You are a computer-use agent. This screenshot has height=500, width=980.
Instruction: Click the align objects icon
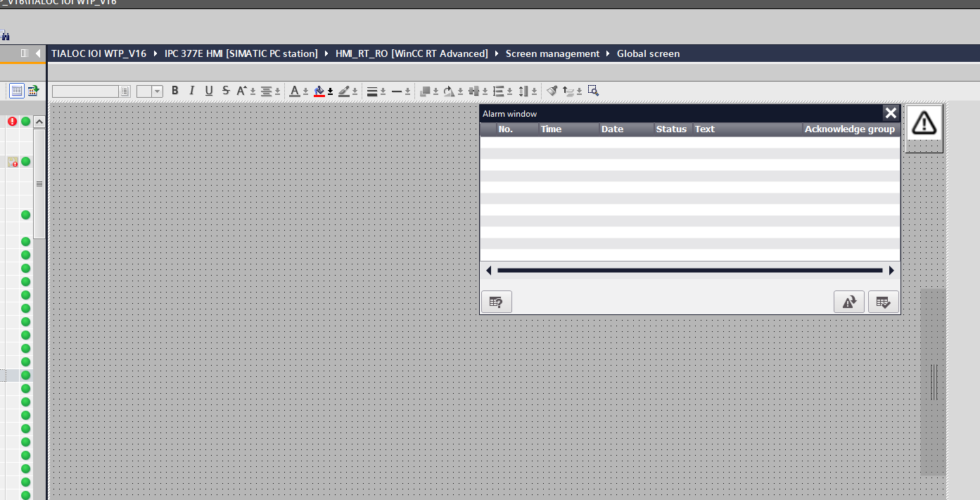tap(473, 91)
